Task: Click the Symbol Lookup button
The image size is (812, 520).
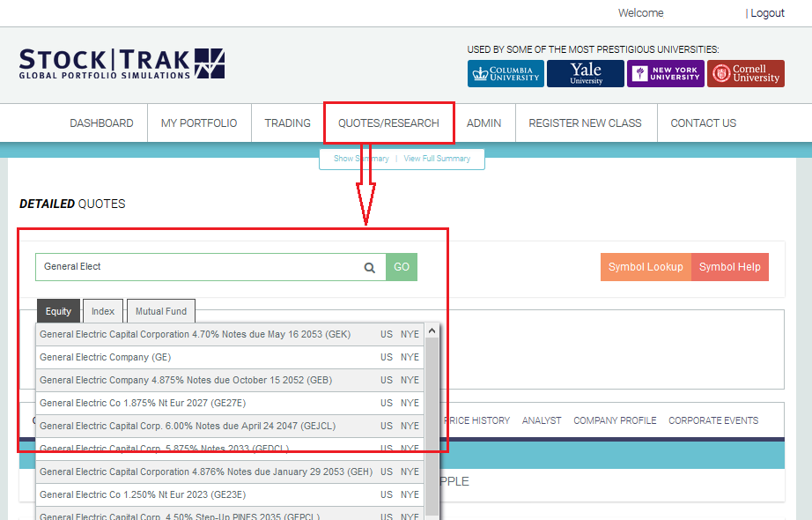Action: pos(646,267)
